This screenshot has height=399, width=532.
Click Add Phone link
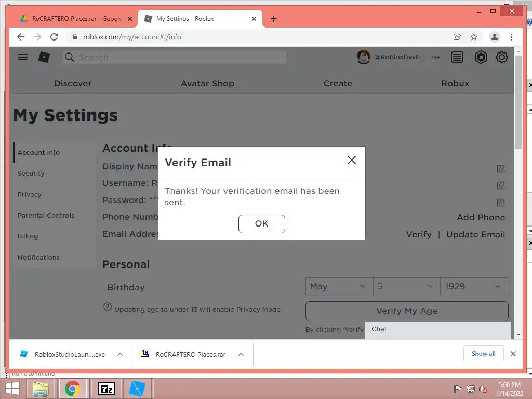pyautogui.click(x=481, y=217)
